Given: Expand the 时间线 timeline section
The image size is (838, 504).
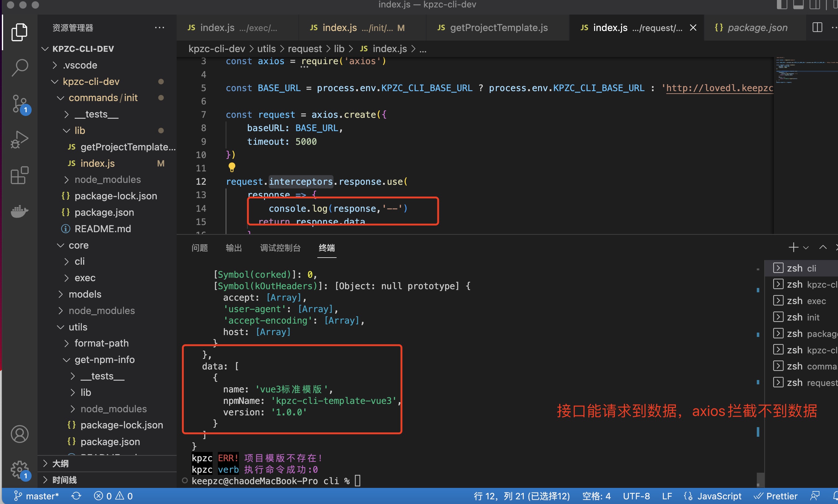Looking at the screenshot, I should [x=107, y=480].
